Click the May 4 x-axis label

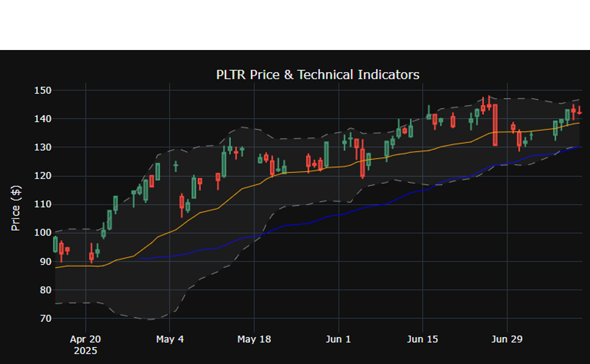pyautogui.click(x=170, y=339)
